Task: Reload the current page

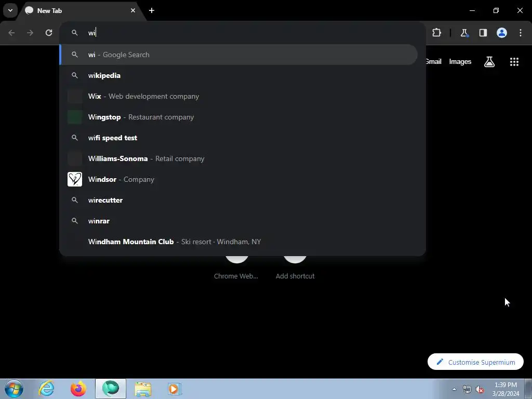Action: tap(49, 33)
